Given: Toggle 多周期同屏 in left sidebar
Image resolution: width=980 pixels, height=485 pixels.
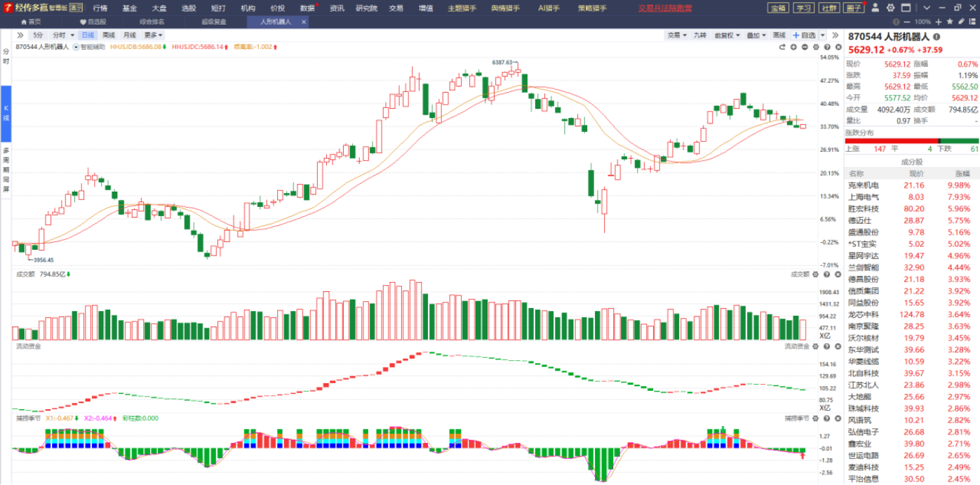Looking at the screenshot, I should [x=6, y=170].
